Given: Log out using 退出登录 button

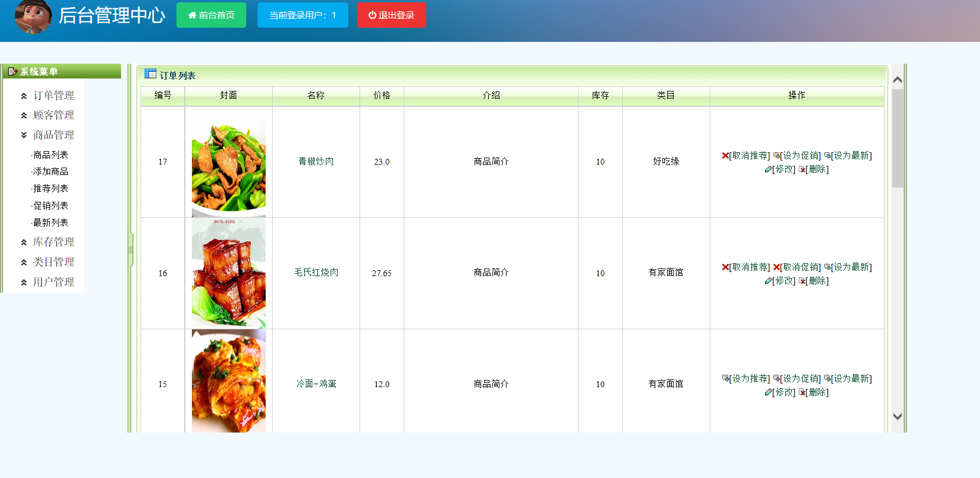Looking at the screenshot, I should point(391,15).
